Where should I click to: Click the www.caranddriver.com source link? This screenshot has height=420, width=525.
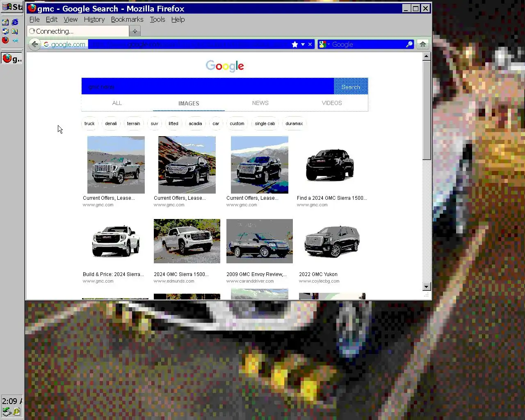250,281
